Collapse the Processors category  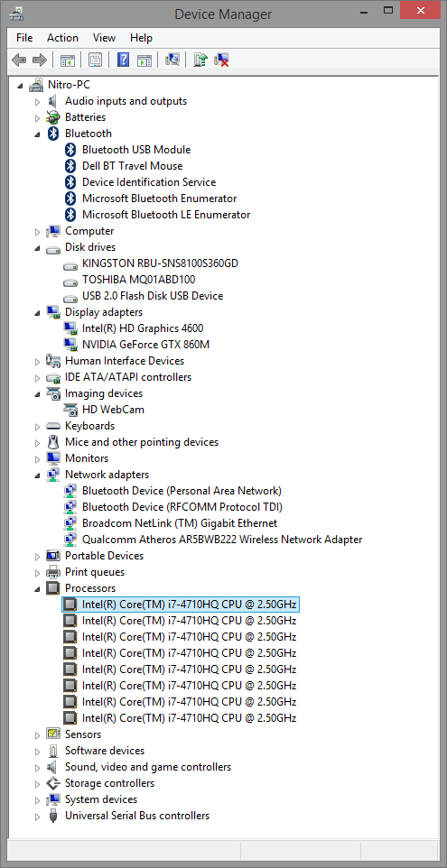pos(37,588)
